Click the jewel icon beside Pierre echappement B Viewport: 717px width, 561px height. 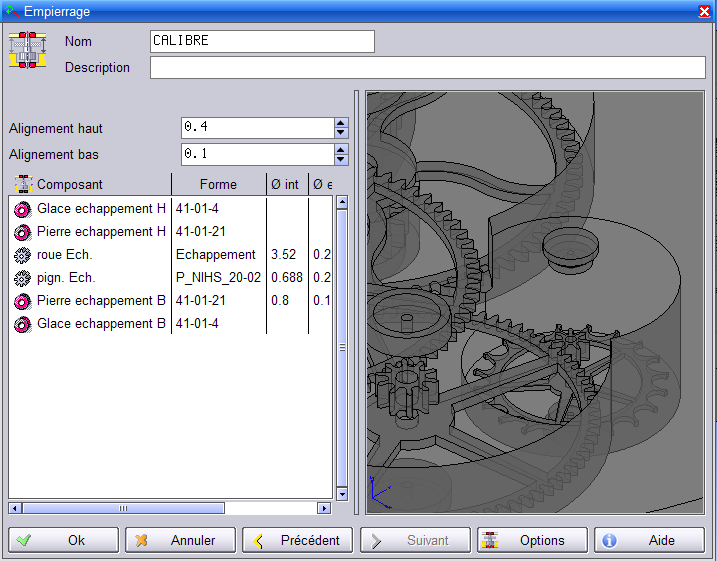pos(22,301)
